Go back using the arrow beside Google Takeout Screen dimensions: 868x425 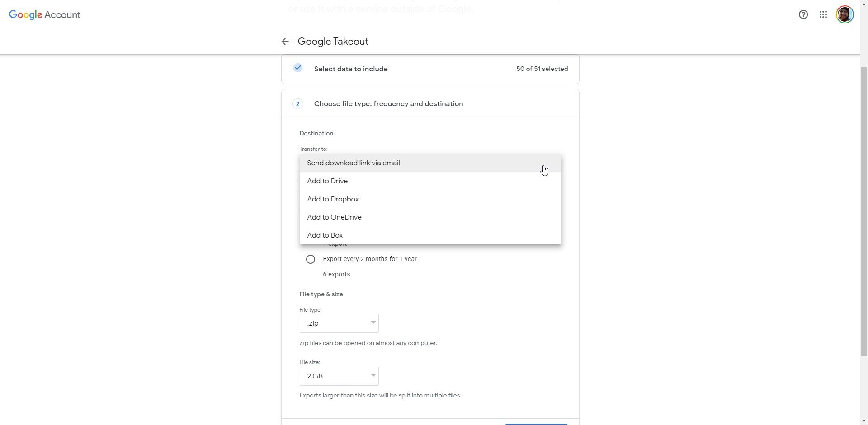click(x=285, y=42)
